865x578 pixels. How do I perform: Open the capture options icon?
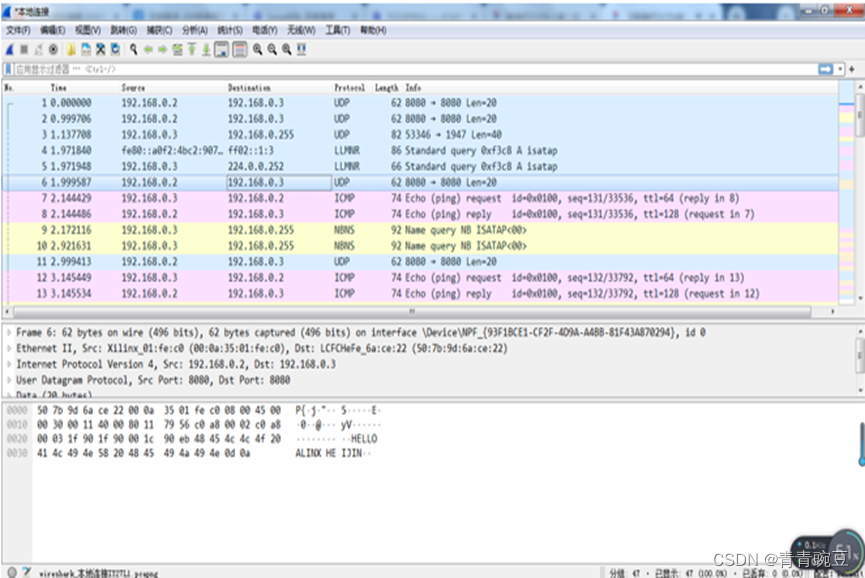[x=53, y=50]
